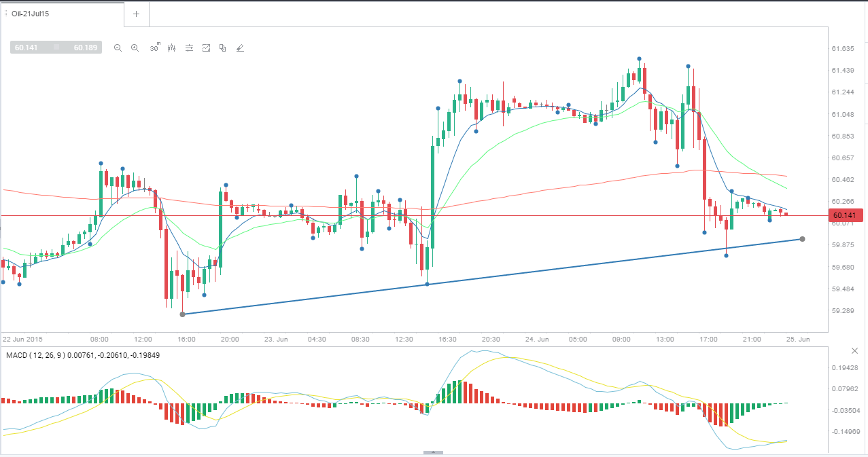Close the MACD indicator panel
This screenshot has height=457, width=868.
click(x=855, y=350)
